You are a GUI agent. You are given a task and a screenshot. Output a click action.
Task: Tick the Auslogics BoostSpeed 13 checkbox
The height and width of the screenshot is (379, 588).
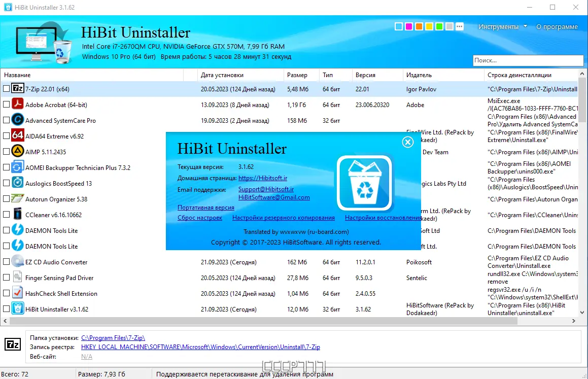pos(7,183)
